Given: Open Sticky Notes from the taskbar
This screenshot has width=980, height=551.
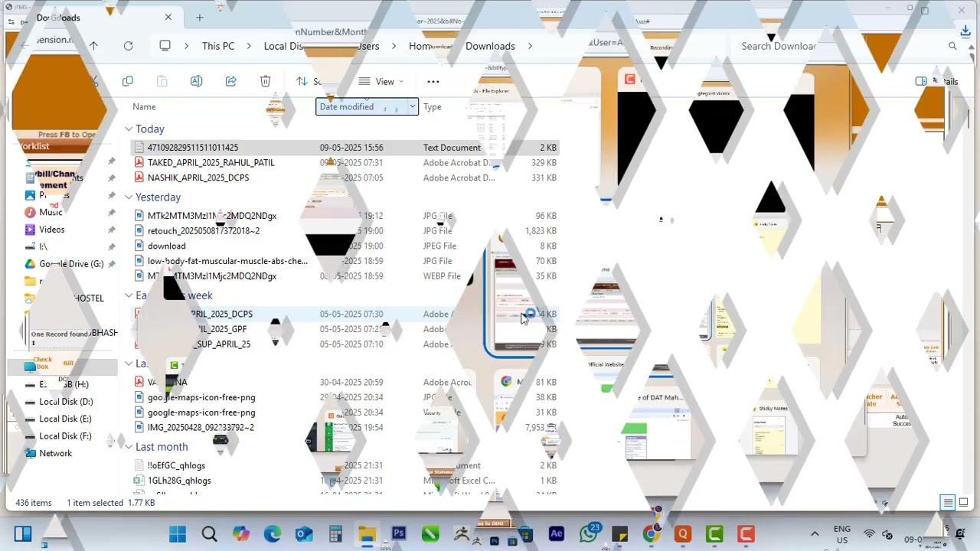Looking at the screenshot, I should coord(620,534).
